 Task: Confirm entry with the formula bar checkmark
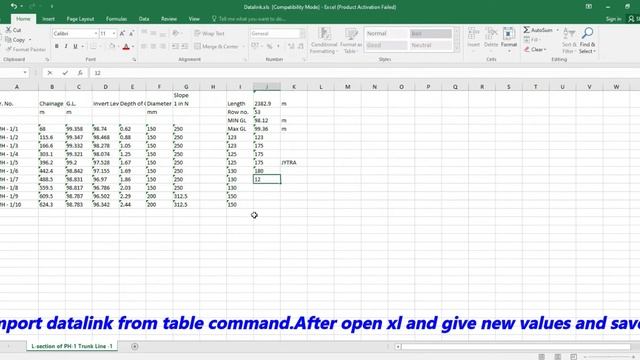point(65,73)
